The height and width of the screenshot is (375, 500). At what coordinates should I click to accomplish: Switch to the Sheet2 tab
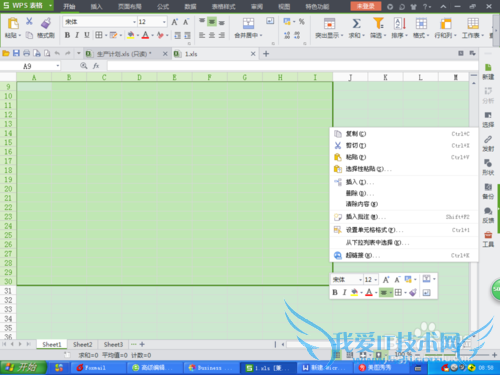[x=82, y=344]
